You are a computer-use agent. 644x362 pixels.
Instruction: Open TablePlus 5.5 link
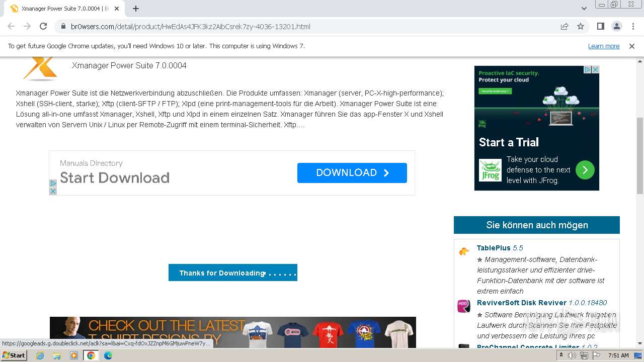(500, 248)
